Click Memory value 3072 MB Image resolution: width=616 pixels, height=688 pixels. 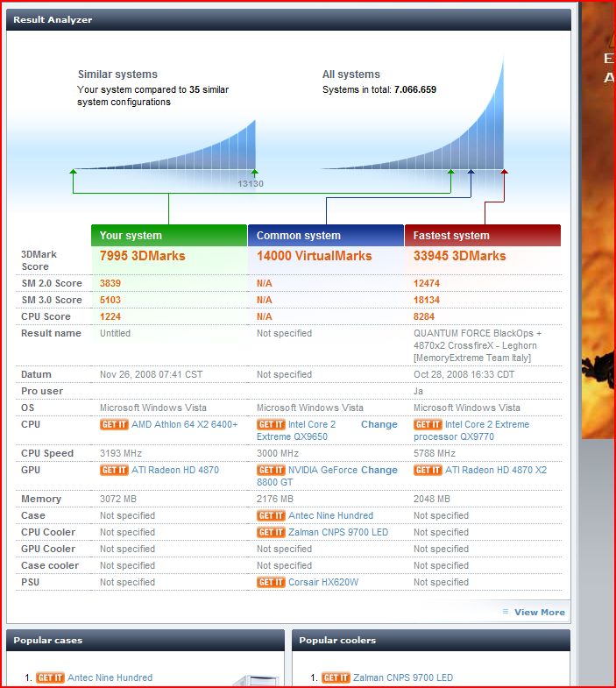pos(118,499)
